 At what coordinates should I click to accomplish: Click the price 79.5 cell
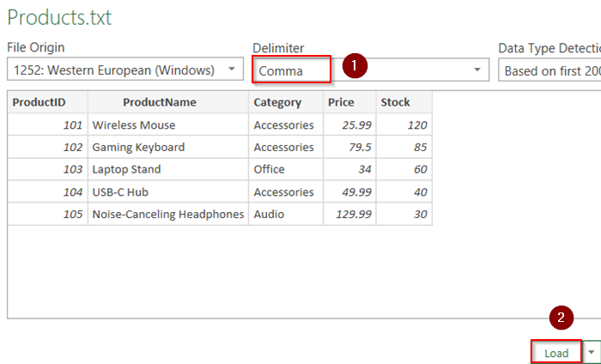(x=349, y=147)
